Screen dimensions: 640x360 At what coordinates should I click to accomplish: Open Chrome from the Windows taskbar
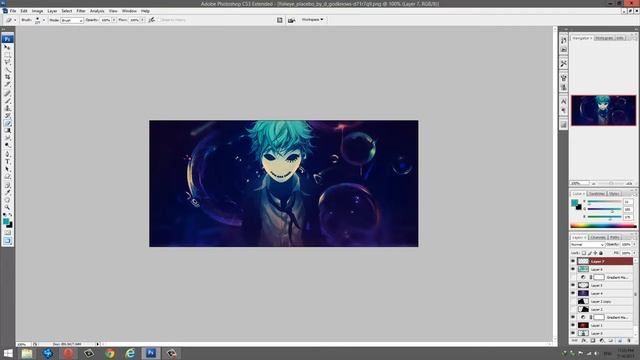(109, 353)
